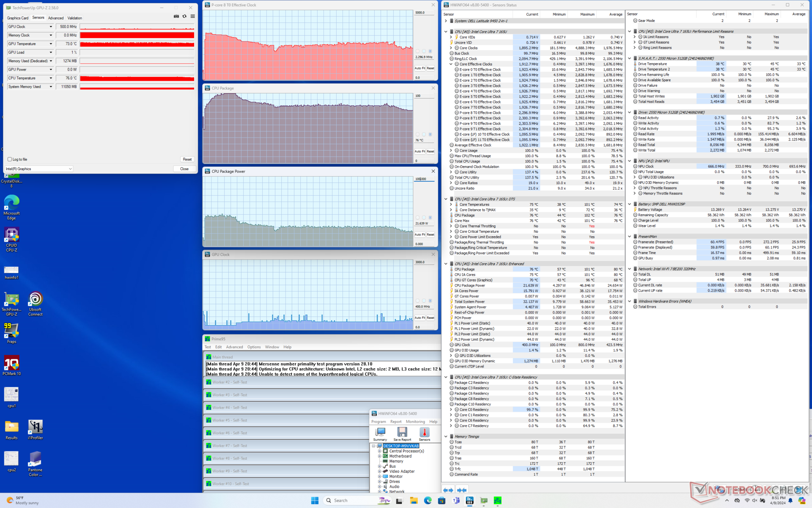
Task: Open the GPU Temperature sensor dropdown
Action: (x=51, y=44)
